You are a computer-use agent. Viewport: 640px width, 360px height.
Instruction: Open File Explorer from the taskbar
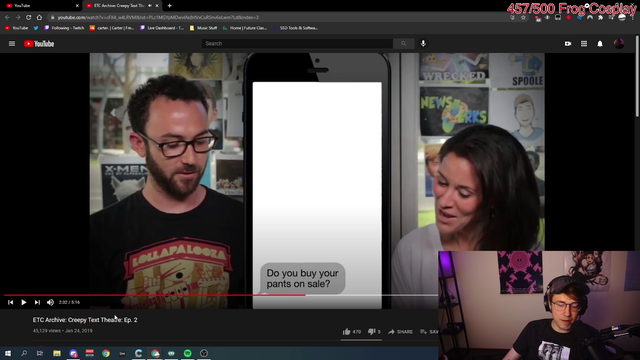[57, 353]
